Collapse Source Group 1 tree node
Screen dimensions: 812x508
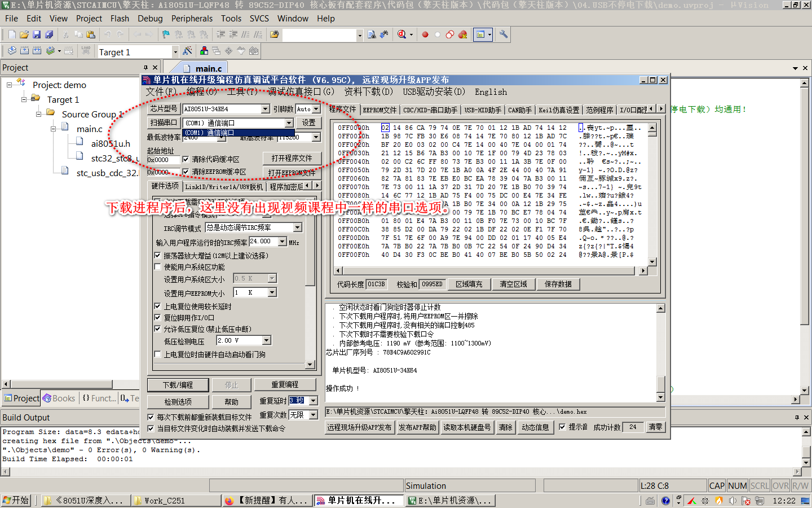point(38,114)
